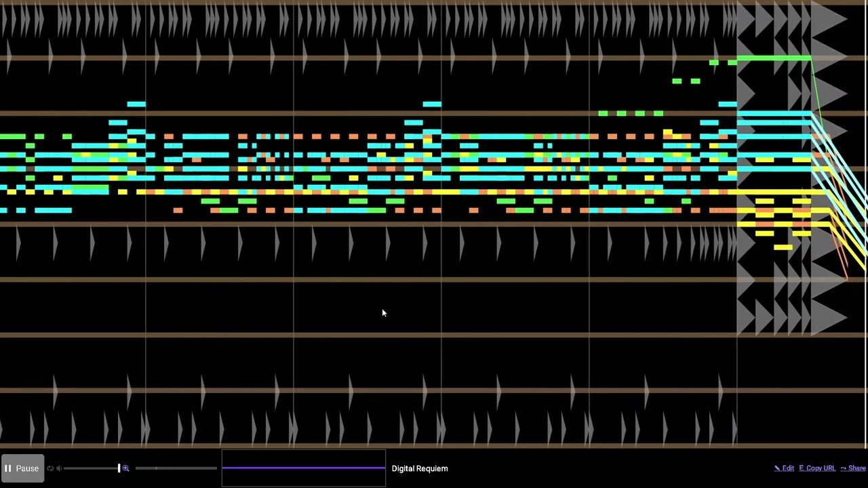Viewport: 868px width, 488px height.
Task: Adjust the volume slider
Action: click(x=92, y=468)
